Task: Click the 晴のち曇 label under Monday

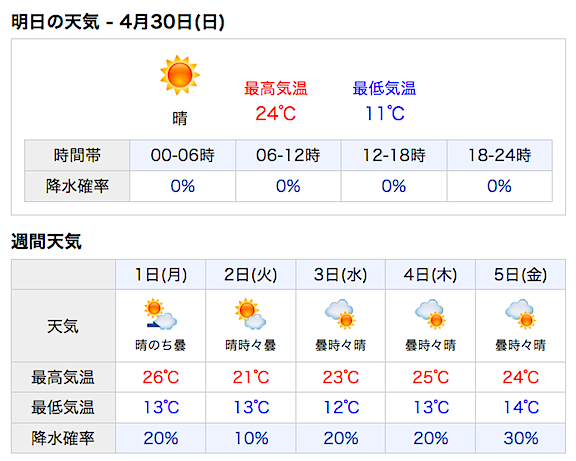Action: 161,345
